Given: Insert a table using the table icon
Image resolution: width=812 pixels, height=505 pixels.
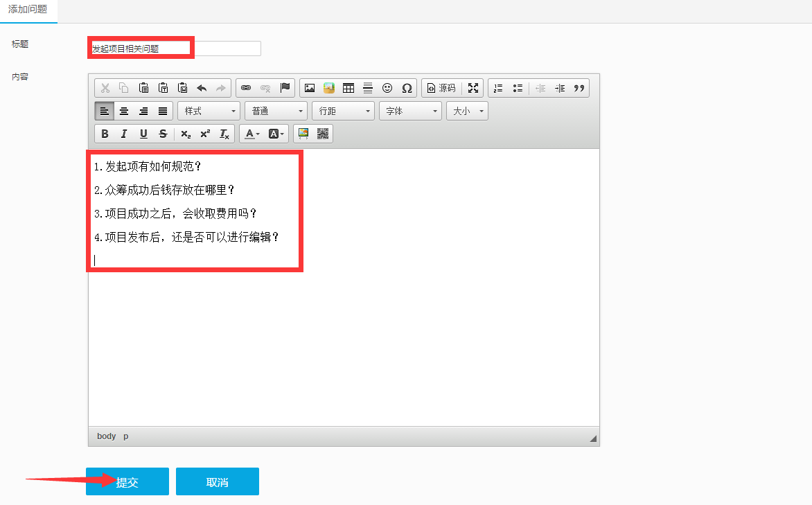Looking at the screenshot, I should pyautogui.click(x=348, y=88).
